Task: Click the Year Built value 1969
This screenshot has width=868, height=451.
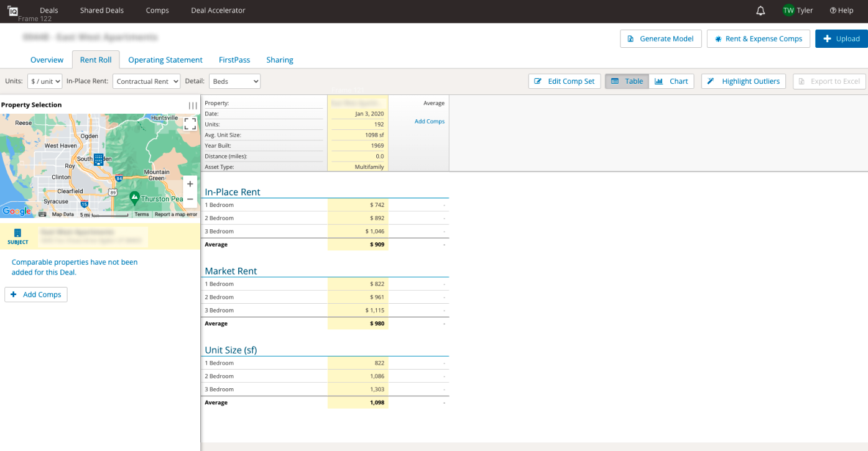Action: coord(377,145)
